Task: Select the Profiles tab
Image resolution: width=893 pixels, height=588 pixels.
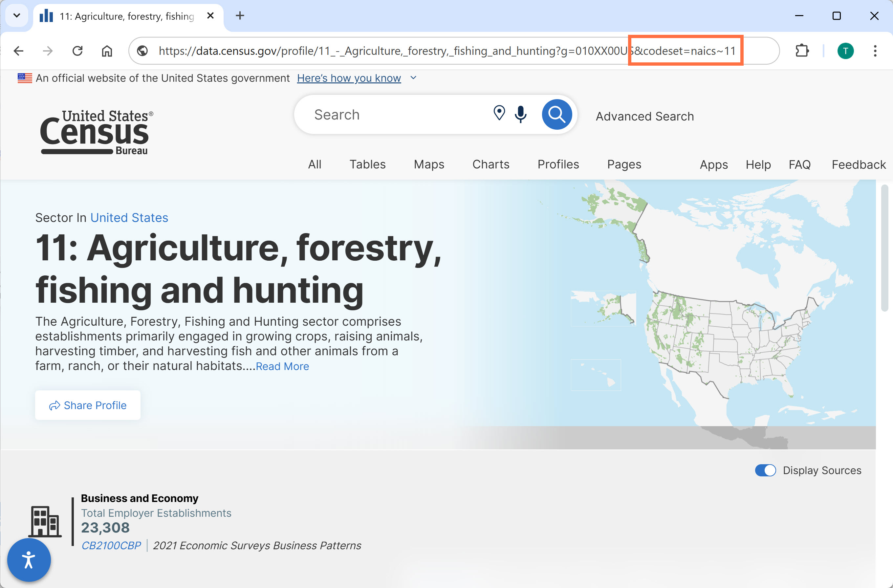Action: click(x=558, y=164)
